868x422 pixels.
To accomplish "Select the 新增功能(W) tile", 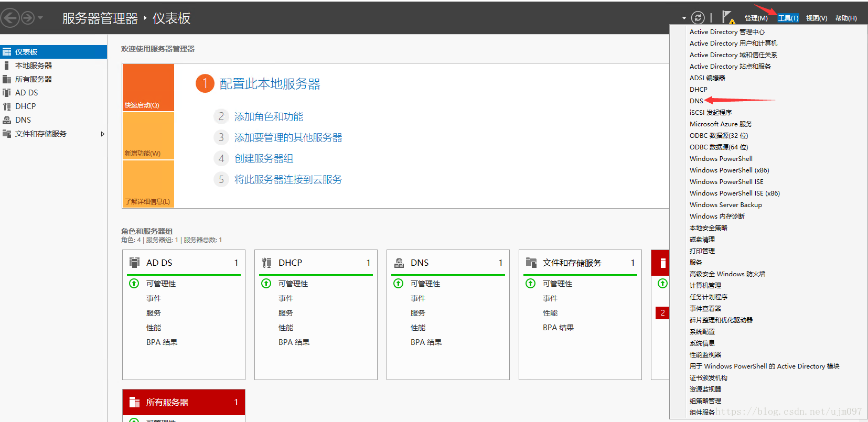I will (148, 136).
